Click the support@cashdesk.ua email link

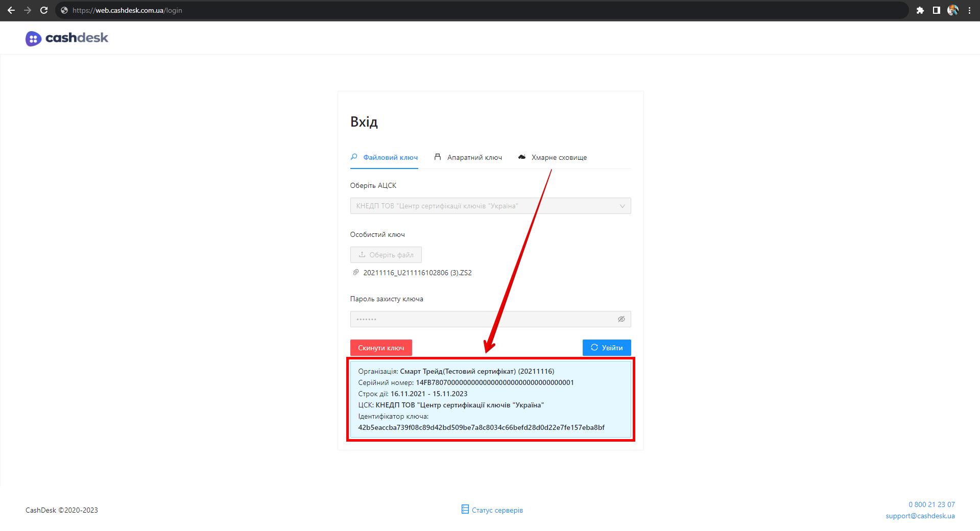tap(920, 516)
